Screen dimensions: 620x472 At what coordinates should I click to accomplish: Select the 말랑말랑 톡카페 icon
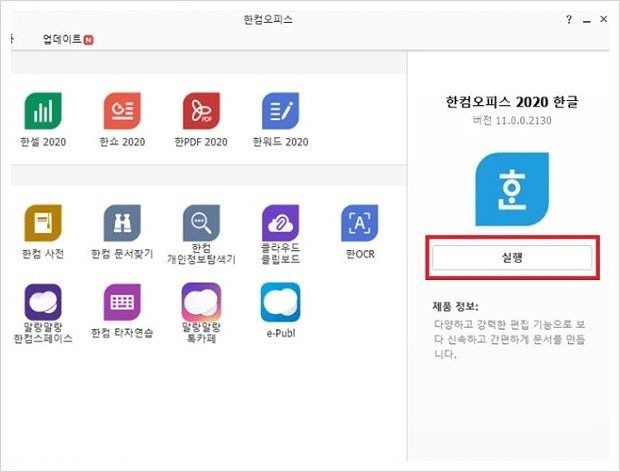(x=201, y=302)
